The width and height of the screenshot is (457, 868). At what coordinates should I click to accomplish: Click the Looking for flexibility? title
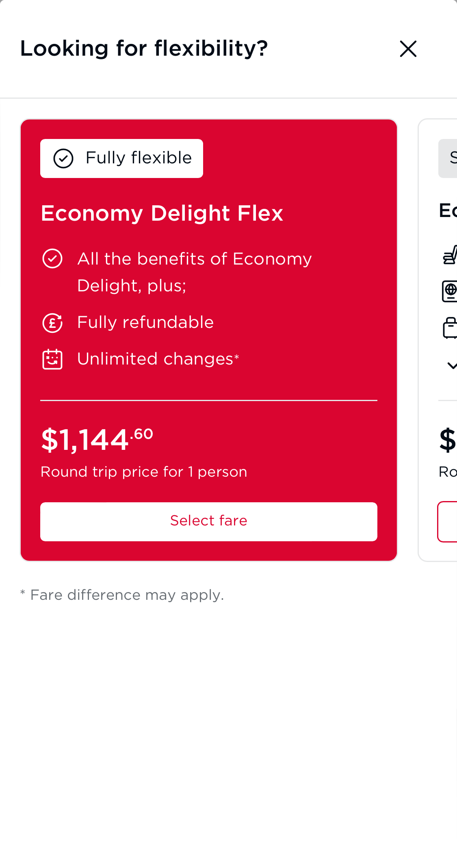click(144, 49)
